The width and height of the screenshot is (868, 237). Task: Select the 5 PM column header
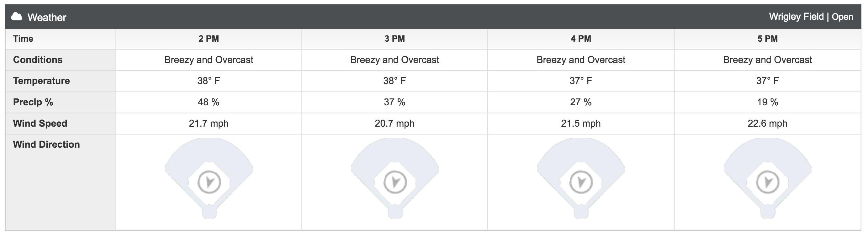click(x=768, y=39)
